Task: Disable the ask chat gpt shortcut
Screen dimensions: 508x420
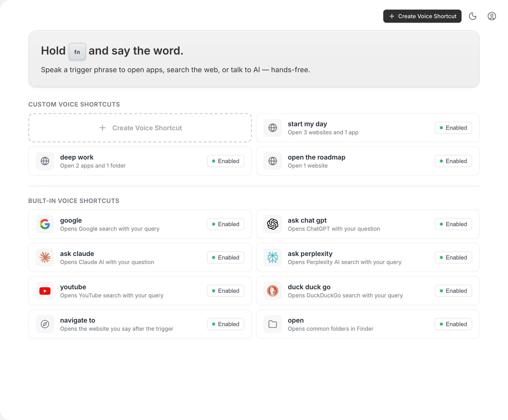Action: click(453, 224)
